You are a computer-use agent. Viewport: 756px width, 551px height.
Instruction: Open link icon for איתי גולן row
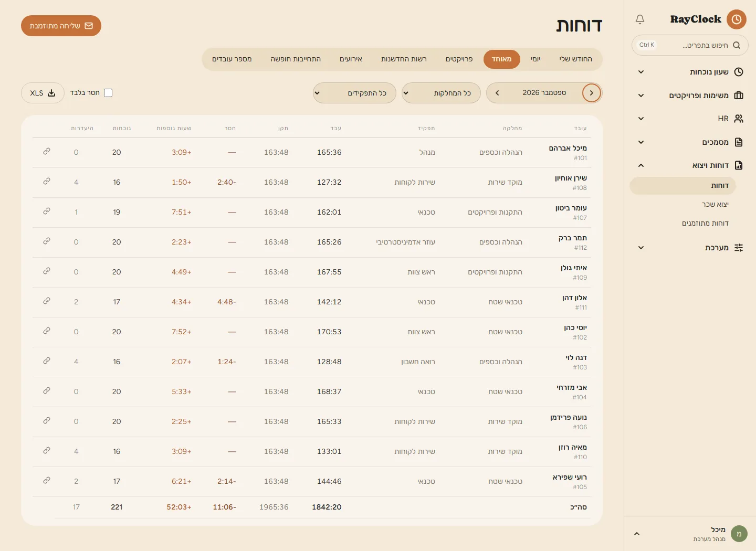(47, 271)
